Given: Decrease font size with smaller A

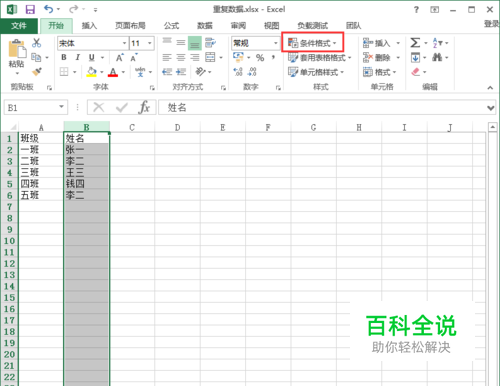Looking at the screenshot, I should click(x=134, y=57).
